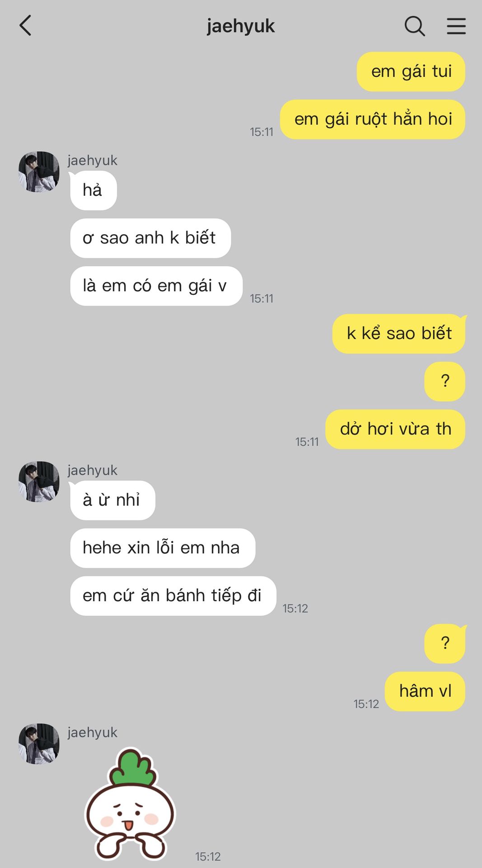This screenshot has height=868, width=482.
Task: Select the message "hehe xin lỗi em nha"
Action: point(163,548)
